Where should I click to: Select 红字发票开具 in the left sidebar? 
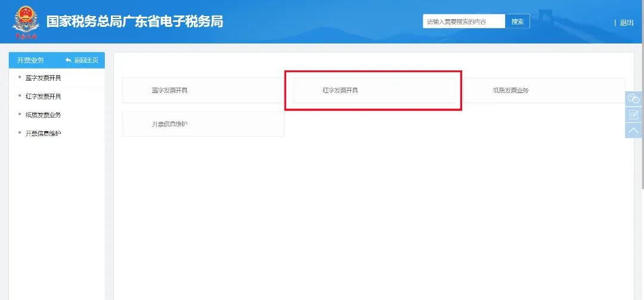(43, 96)
